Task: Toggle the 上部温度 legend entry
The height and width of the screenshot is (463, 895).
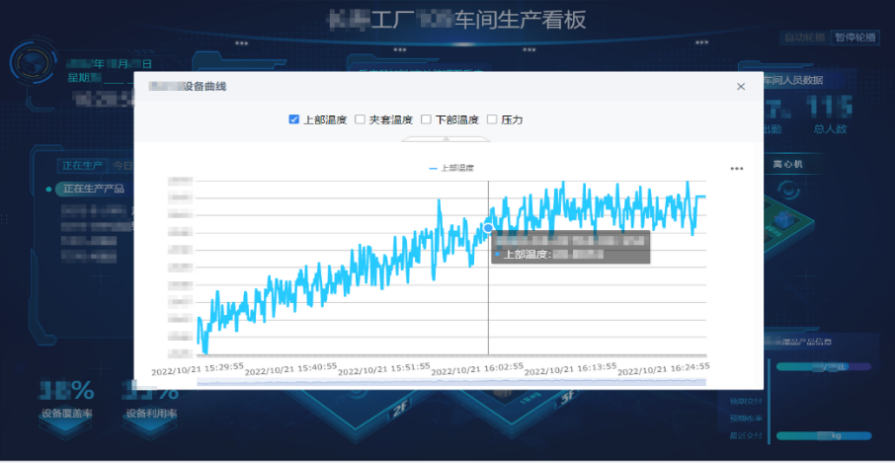Action: pos(451,168)
